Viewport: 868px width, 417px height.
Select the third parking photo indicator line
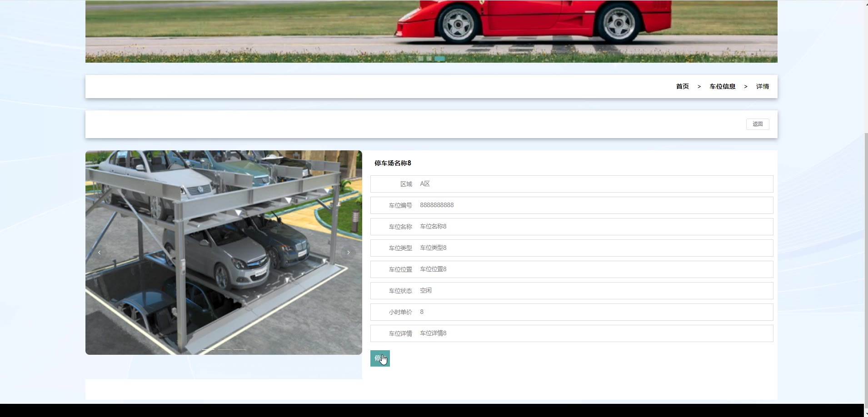coord(240,349)
